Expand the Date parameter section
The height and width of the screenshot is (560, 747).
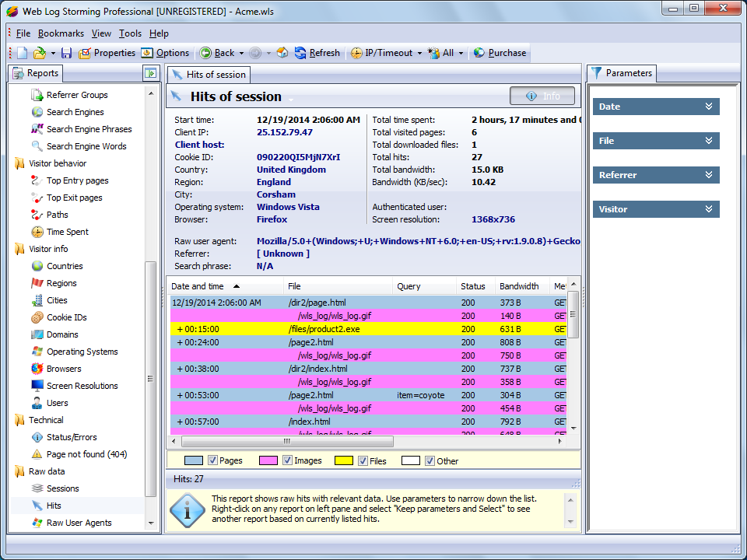pos(658,107)
